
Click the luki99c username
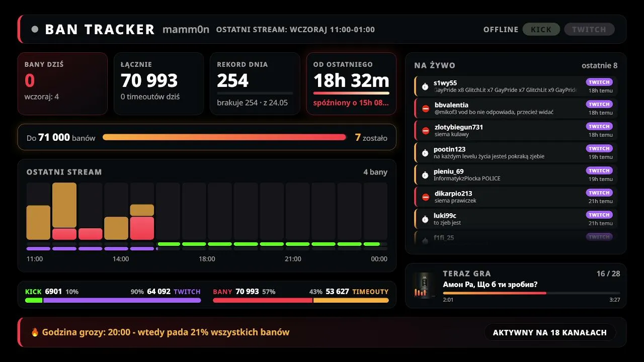445,216
